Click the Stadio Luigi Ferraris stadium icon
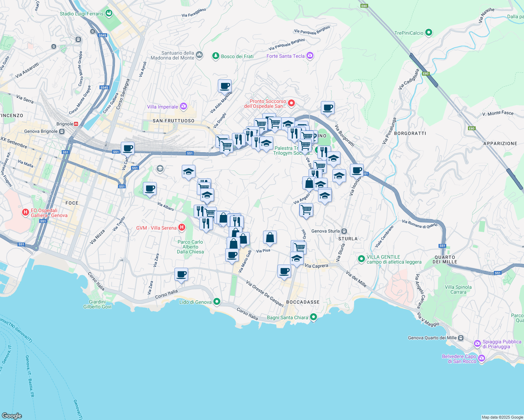The height and width of the screenshot is (420, 524). click(109, 13)
